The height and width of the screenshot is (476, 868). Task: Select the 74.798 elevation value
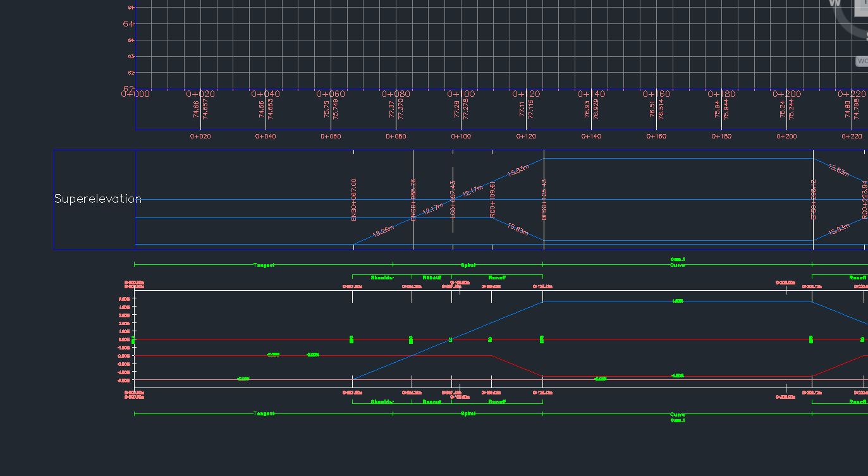click(x=857, y=109)
